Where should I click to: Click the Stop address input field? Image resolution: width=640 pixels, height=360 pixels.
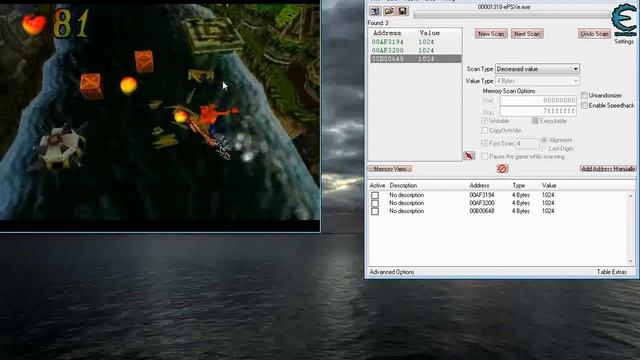point(538,111)
